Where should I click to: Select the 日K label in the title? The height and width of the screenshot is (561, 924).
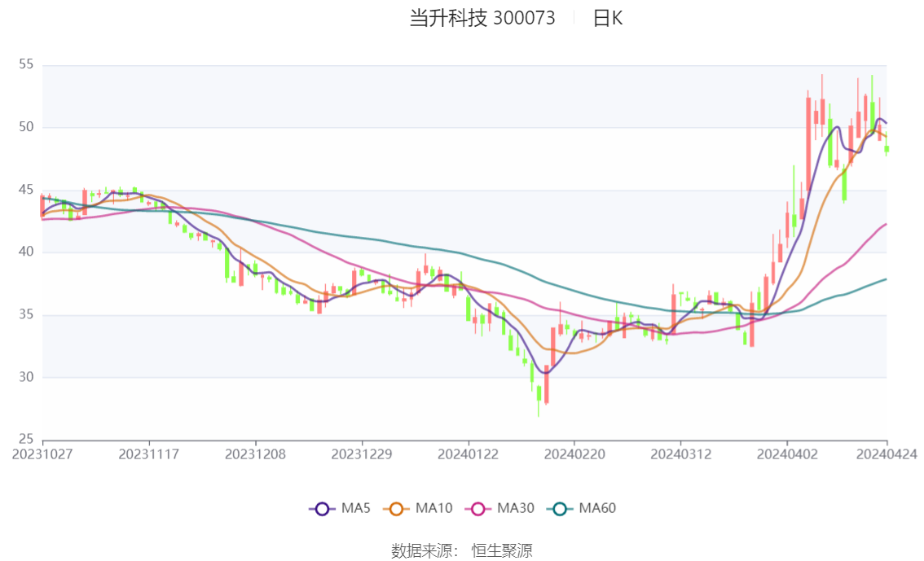tap(607, 18)
